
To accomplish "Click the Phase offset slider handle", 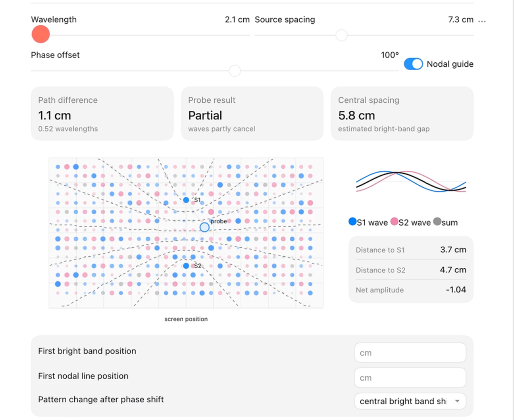I will coord(235,70).
